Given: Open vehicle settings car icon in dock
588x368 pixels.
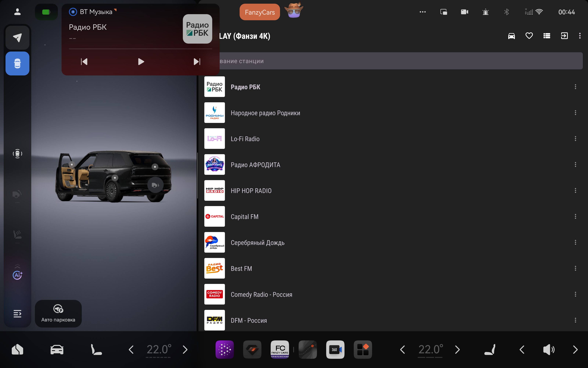Looking at the screenshot, I should 57,349.
